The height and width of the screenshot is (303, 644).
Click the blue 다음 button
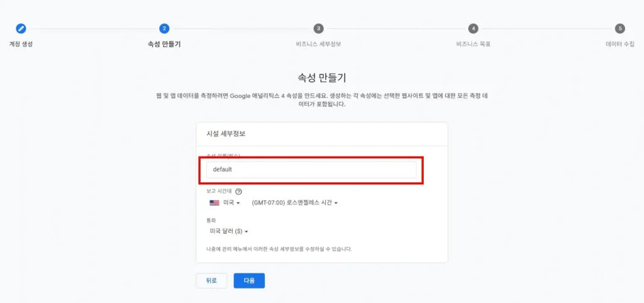tap(249, 280)
